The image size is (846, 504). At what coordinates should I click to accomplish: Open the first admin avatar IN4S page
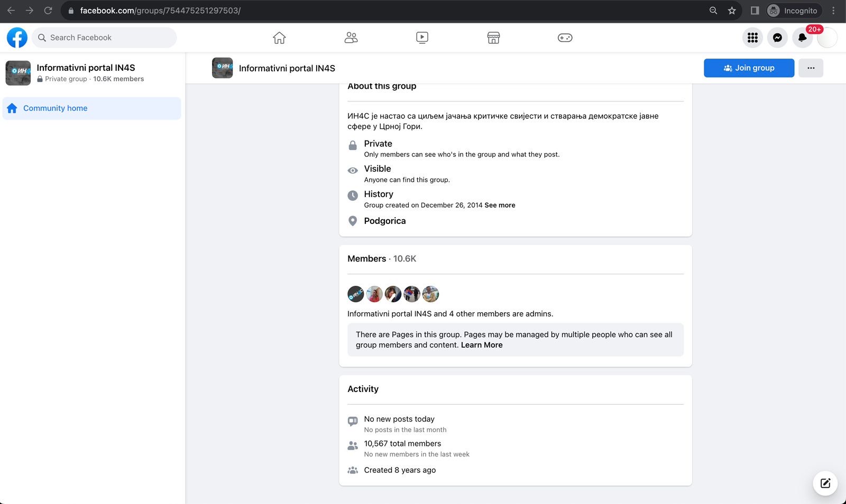pos(356,294)
